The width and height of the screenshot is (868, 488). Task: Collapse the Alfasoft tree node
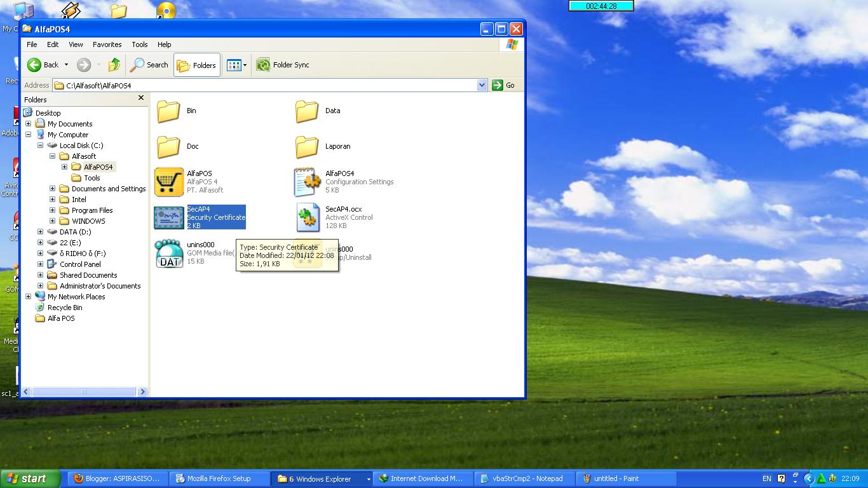52,156
